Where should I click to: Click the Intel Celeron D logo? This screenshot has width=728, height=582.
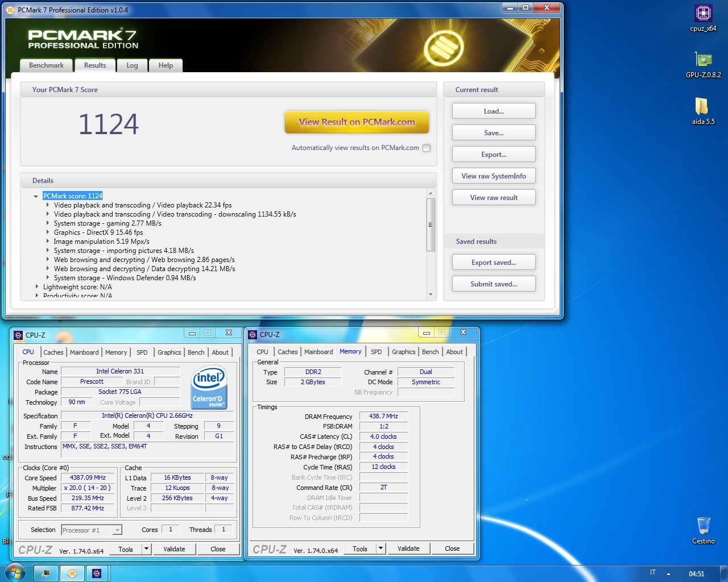[209, 388]
